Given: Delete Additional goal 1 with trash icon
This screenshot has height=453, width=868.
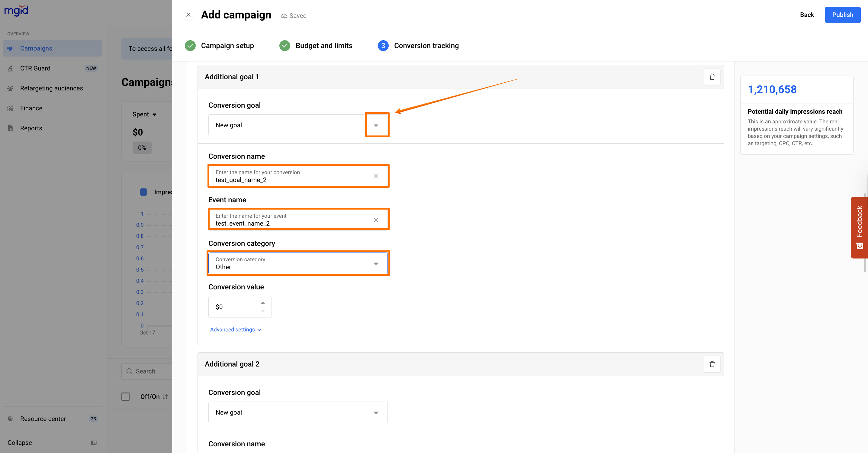Looking at the screenshot, I should coord(712,77).
